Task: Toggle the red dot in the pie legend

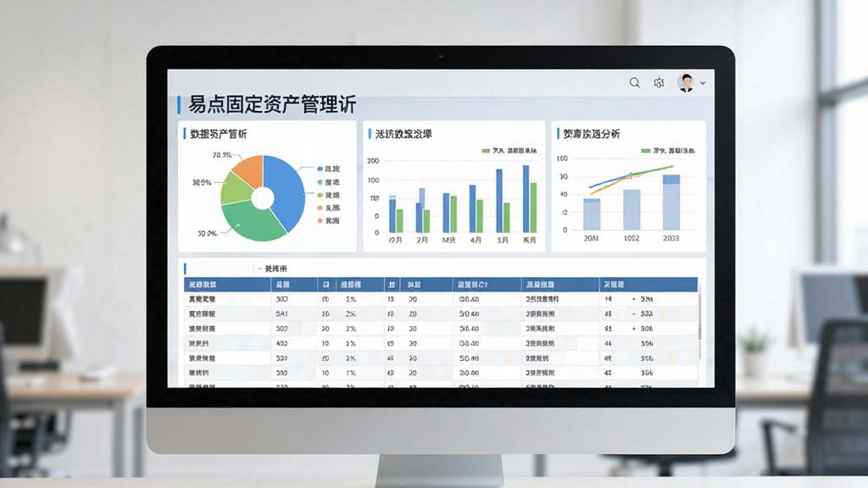Action: [x=320, y=221]
